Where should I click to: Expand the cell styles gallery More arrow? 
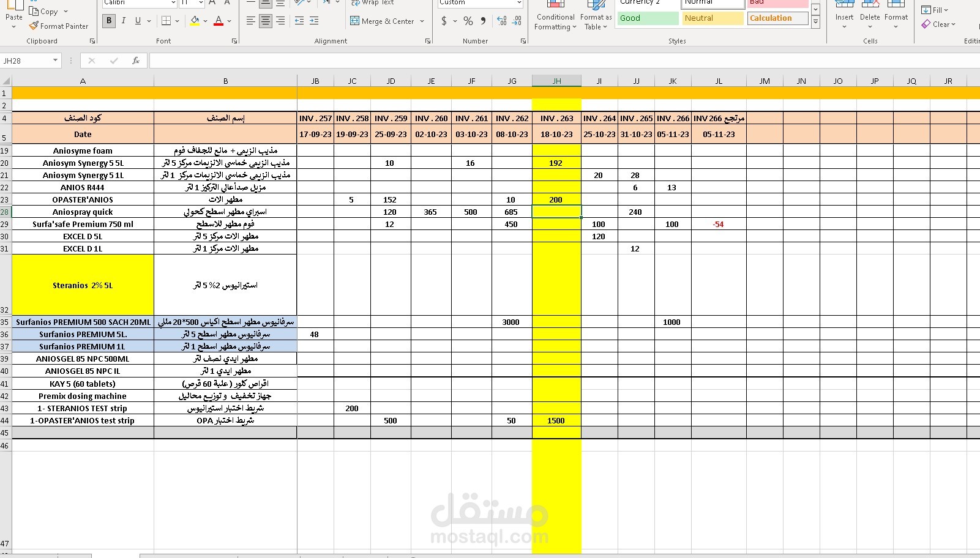pos(815,22)
